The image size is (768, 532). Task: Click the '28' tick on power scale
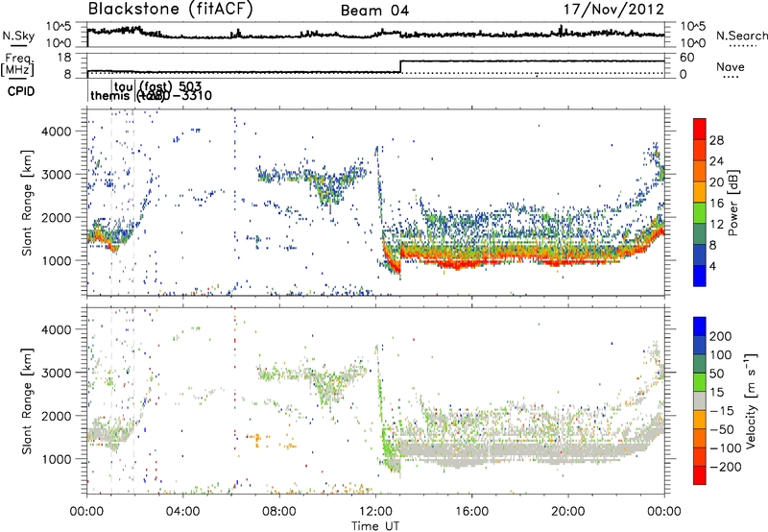(716, 140)
